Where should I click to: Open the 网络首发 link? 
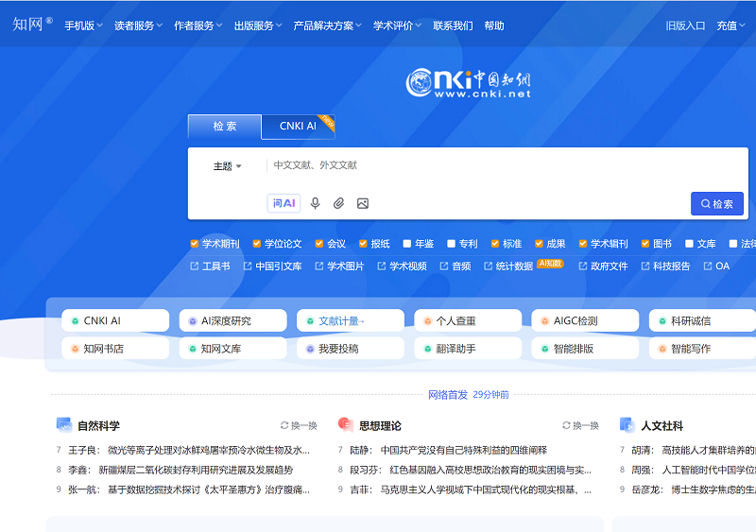[448, 395]
